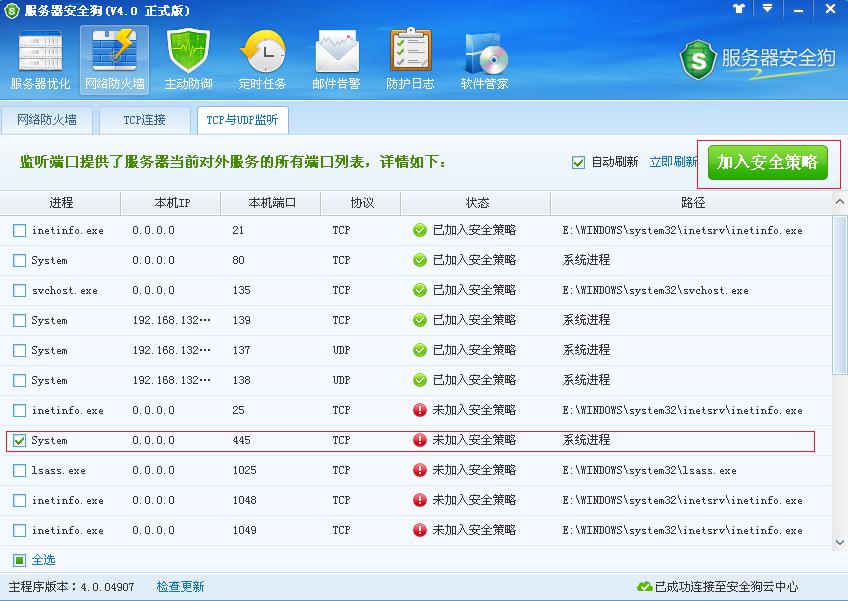Click the 已成功连接至安全狗云中心 status indicator
Viewport: 848px width, 601px height.
[718, 587]
